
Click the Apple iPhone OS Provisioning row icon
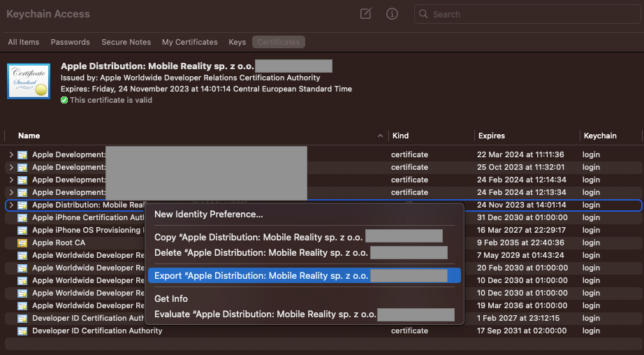point(22,231)
